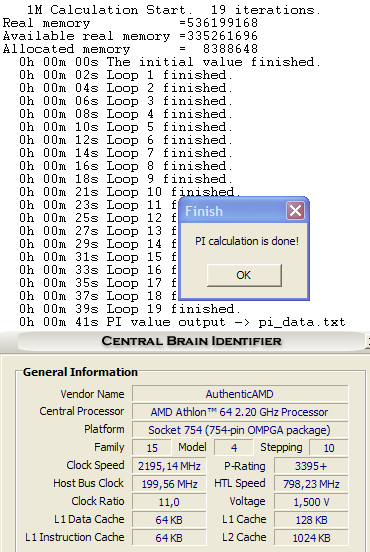This screenshot has width=370, height=552.
Task: Click the P-Rating label
Action: point(245,466)
